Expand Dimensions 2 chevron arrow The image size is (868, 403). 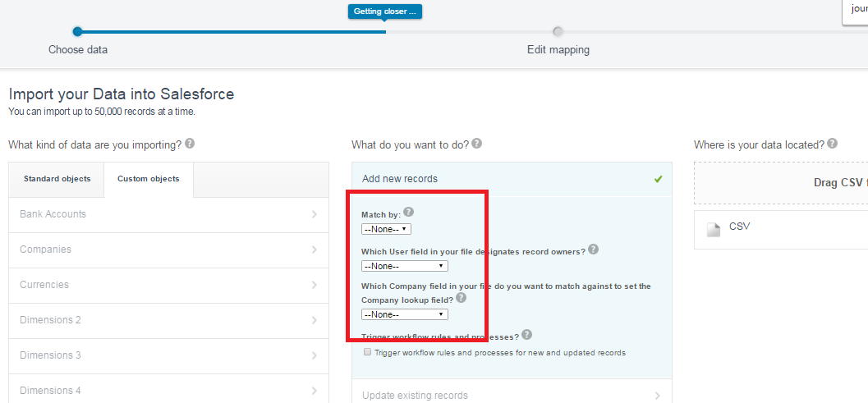tap(314, 321)
